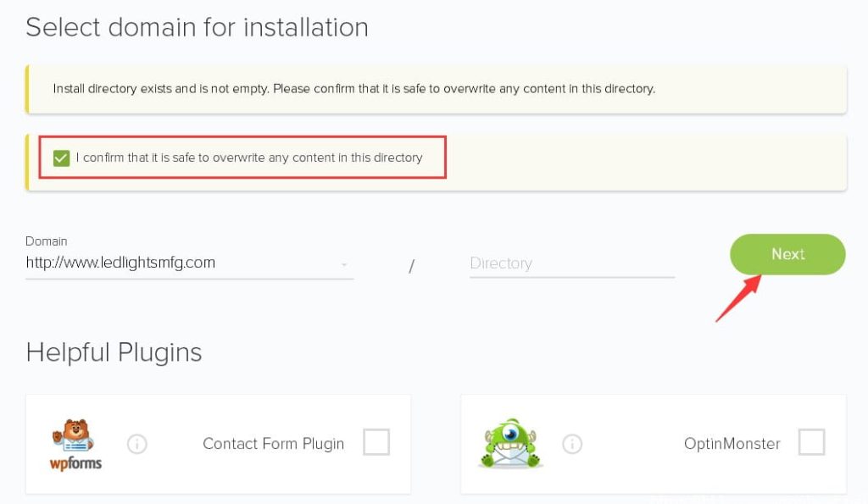The width and height of the screenshot is (868, 504).
Task: Click the "Select domain for installation" heading
Action: [197, 27]
